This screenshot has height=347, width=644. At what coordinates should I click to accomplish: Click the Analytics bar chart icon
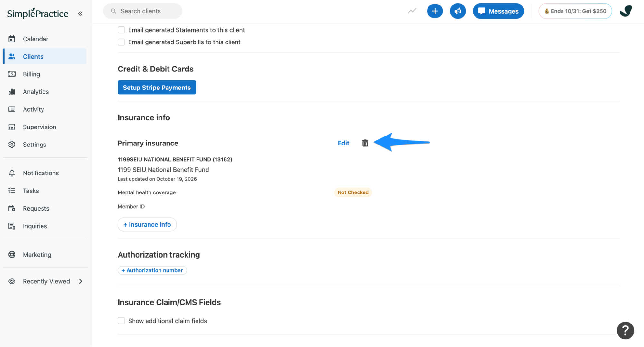point(12,92)
